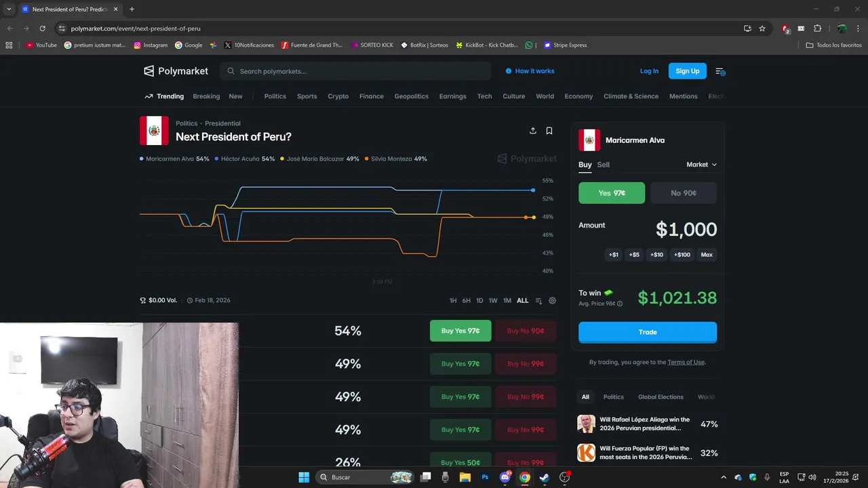Click the Peru flag market thumbnail

pyautogui.click(x=154, y=131)
